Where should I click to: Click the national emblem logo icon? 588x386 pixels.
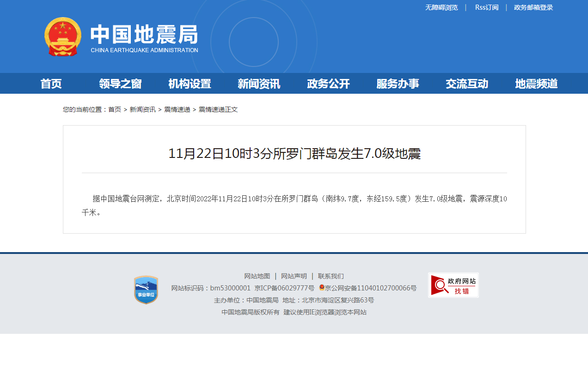(63, 37)
